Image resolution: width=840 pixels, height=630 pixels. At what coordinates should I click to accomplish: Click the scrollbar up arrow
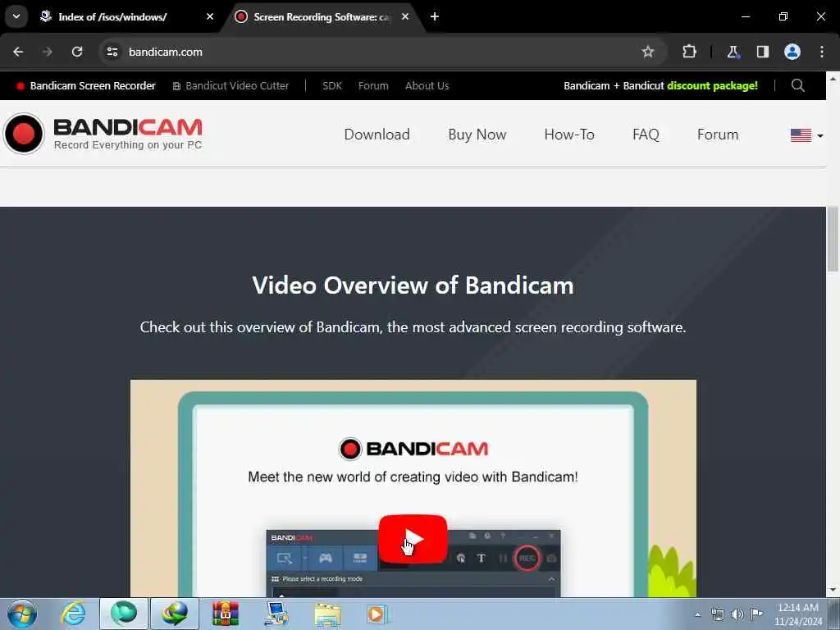point(833,78)
